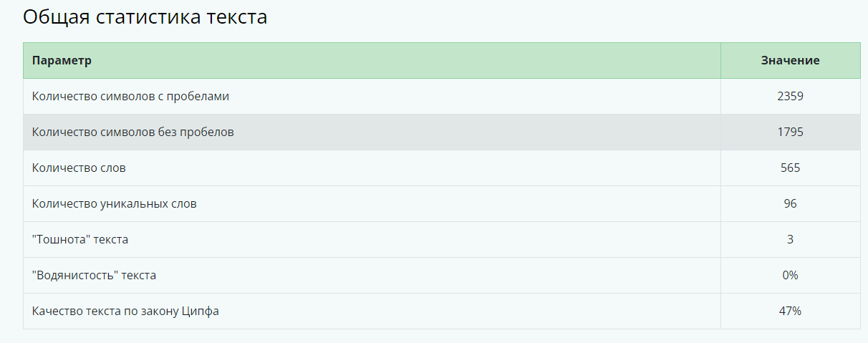
Task: Click the word "Ципфа" in the last row
Action: (x=202, y=311)
